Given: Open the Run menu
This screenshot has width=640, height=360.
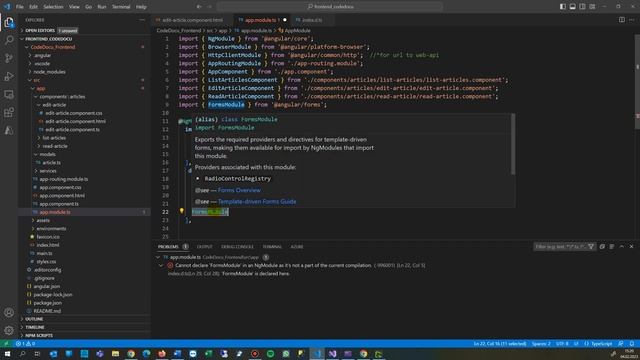Looking at the screenshot, I should (102, 7).
